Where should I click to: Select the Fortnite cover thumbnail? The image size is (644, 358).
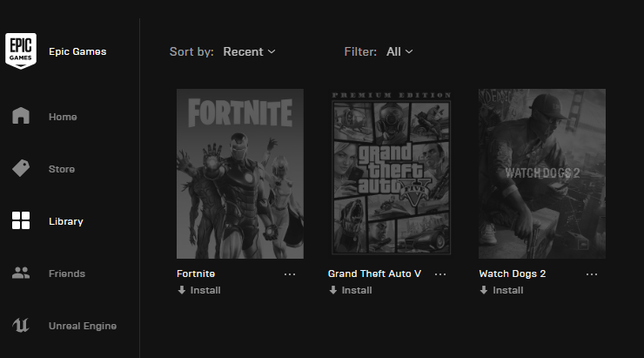coord(240,174)
